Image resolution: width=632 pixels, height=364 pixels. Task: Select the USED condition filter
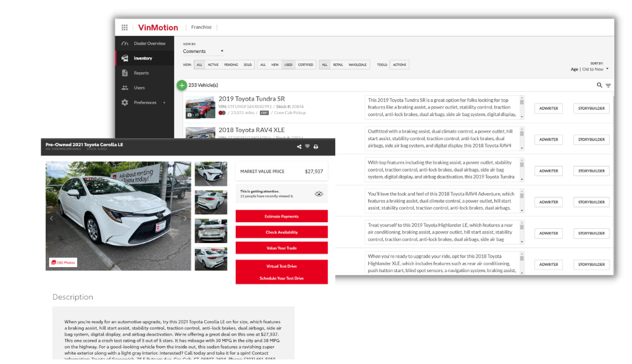pyautogui.click(x=288, y=65)
